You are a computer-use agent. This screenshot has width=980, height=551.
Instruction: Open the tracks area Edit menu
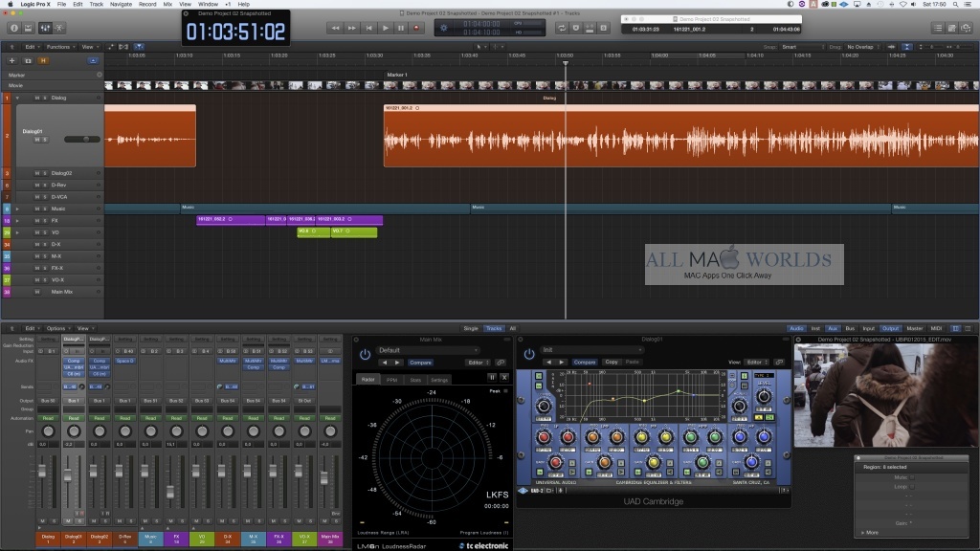(x=32, y=47)
